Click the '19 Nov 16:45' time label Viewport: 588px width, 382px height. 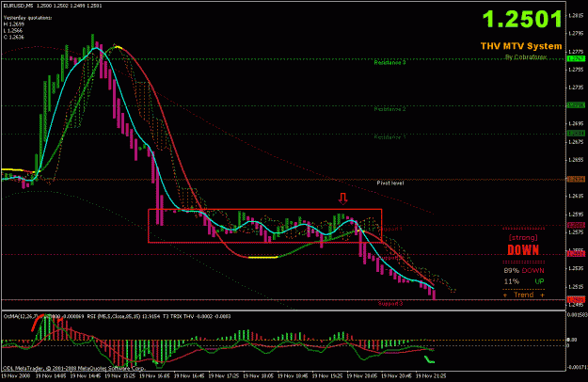click(189, 375)
